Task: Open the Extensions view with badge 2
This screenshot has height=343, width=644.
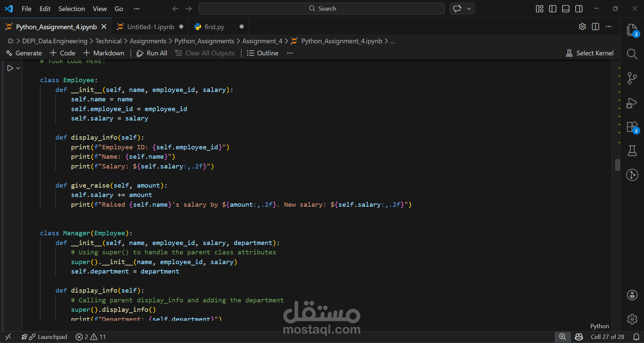Action: 632,127
